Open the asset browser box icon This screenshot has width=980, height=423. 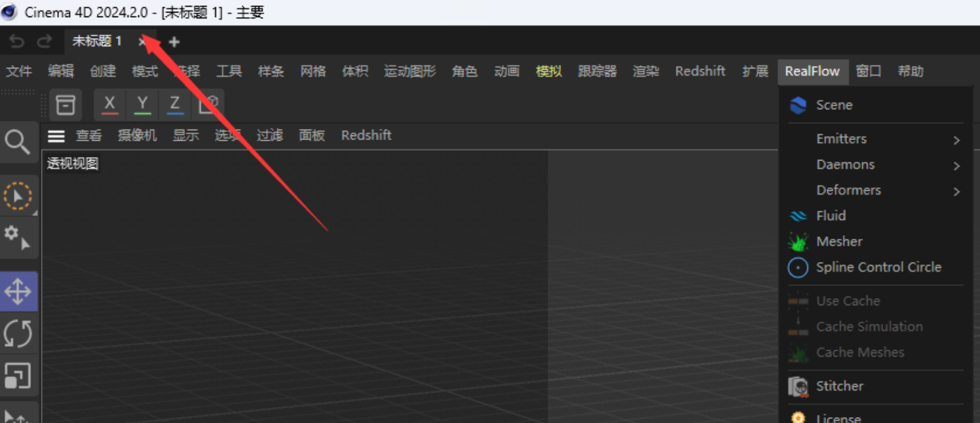click(65, 105)
